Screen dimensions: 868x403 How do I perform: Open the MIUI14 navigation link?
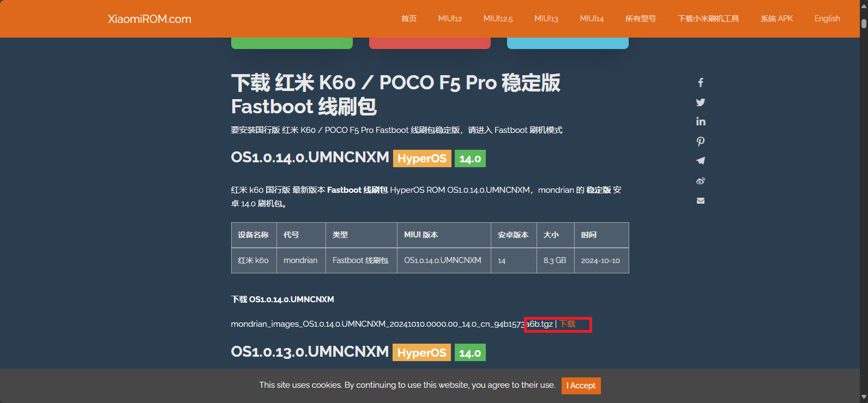pos(592,19)
